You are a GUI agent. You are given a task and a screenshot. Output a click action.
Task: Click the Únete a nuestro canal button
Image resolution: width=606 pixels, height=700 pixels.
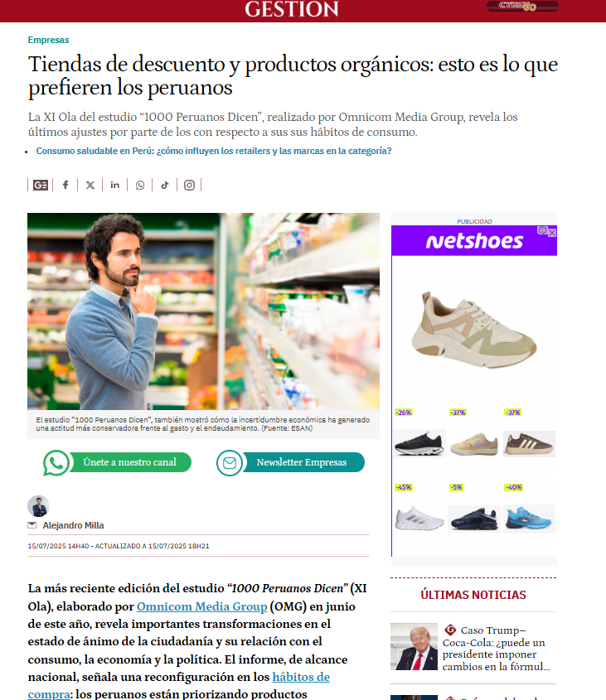point(117,462)
